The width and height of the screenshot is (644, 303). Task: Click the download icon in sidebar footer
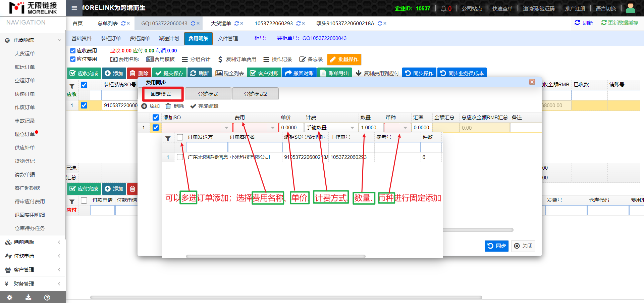[x=29, y=297]
